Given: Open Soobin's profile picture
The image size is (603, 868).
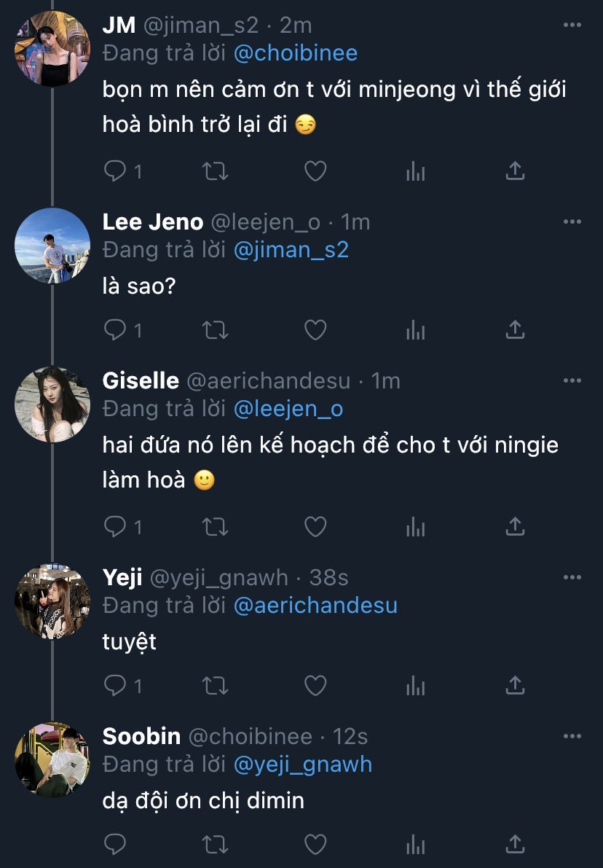Looking at the screenshot, I should click(52, 760).
